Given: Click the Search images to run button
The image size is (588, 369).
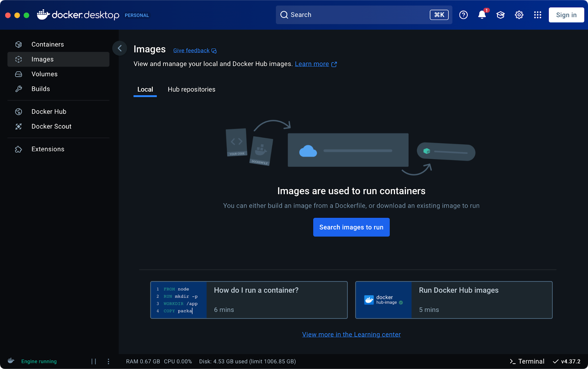Looking at the screenshot, I should click(x=351, y=227).
